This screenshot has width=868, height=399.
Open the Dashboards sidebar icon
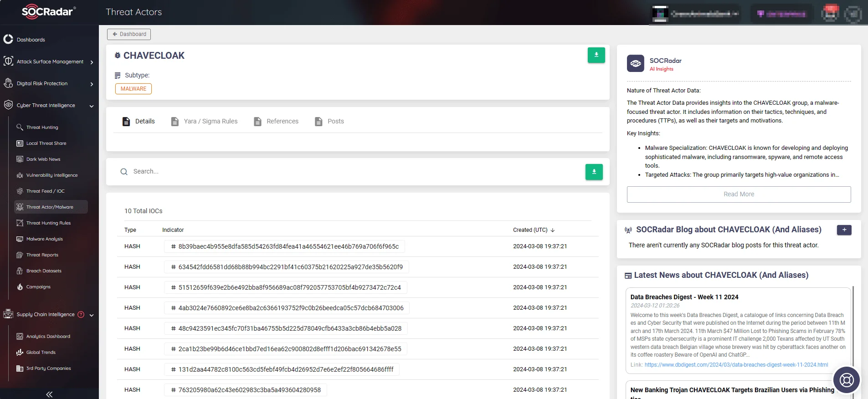tap(8, 39)
